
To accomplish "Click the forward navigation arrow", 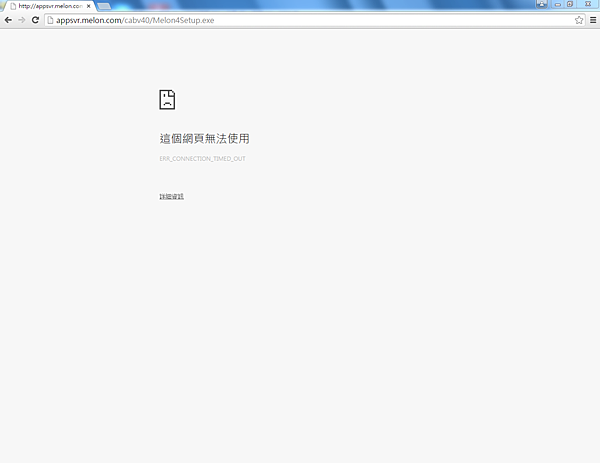I will [x=21, y=20].
